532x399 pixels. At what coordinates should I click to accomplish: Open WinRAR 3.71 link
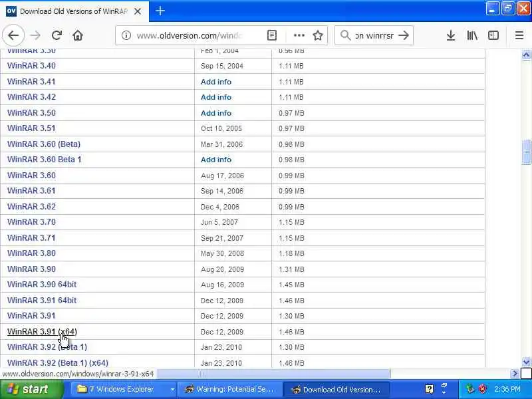coord(31,238)
